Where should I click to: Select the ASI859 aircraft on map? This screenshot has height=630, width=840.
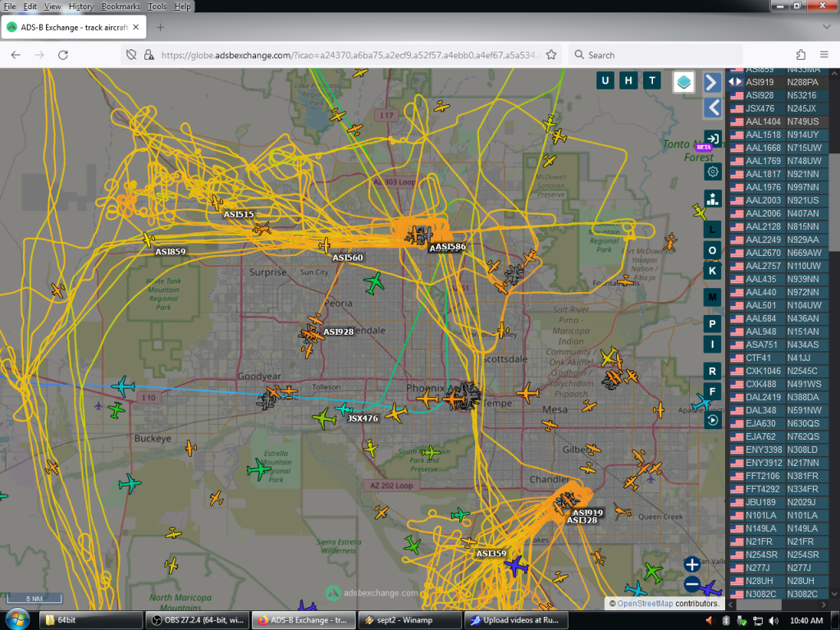(148, 240)
